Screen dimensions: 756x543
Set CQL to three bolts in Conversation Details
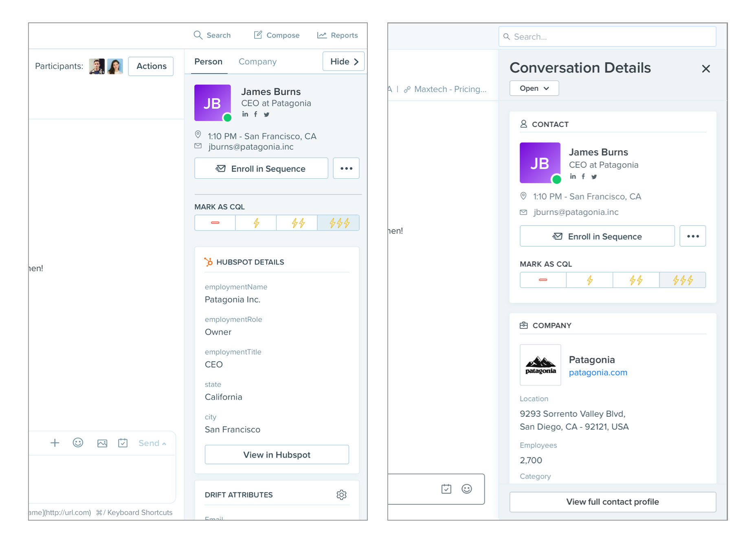click(x=683, y=280)
